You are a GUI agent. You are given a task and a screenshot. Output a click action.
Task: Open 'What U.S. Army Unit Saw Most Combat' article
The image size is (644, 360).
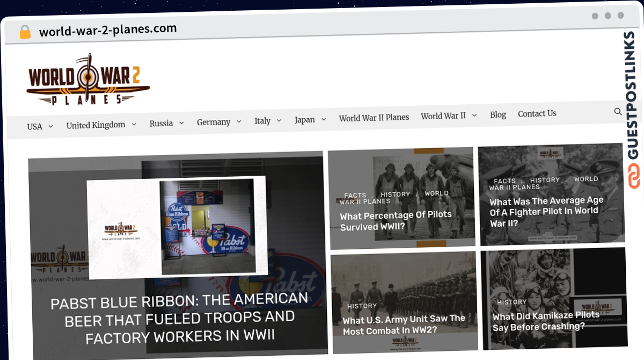point(404,325)
